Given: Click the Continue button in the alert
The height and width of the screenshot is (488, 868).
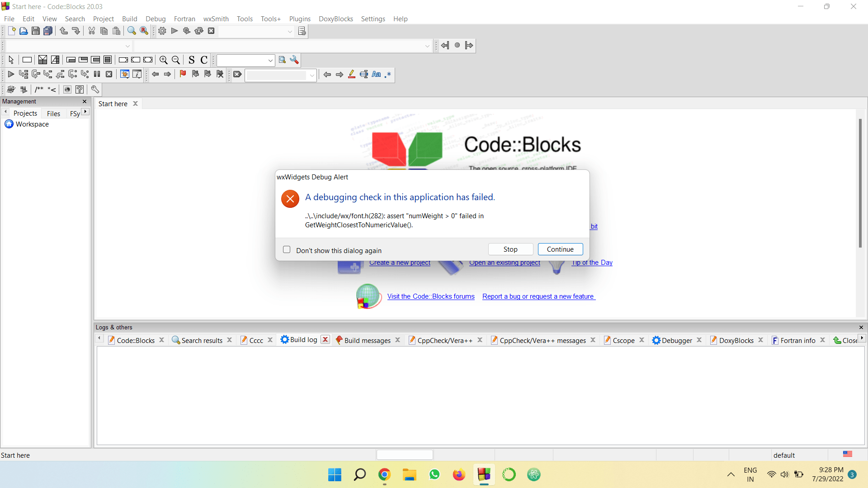Looking at the screenshot, I should 560,249.
